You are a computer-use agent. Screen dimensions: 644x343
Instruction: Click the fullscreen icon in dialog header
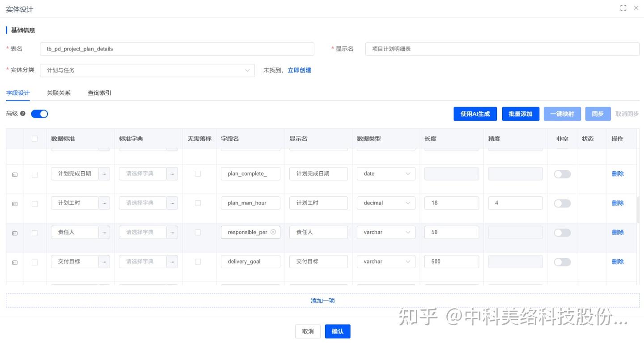[x=623, y=8]
